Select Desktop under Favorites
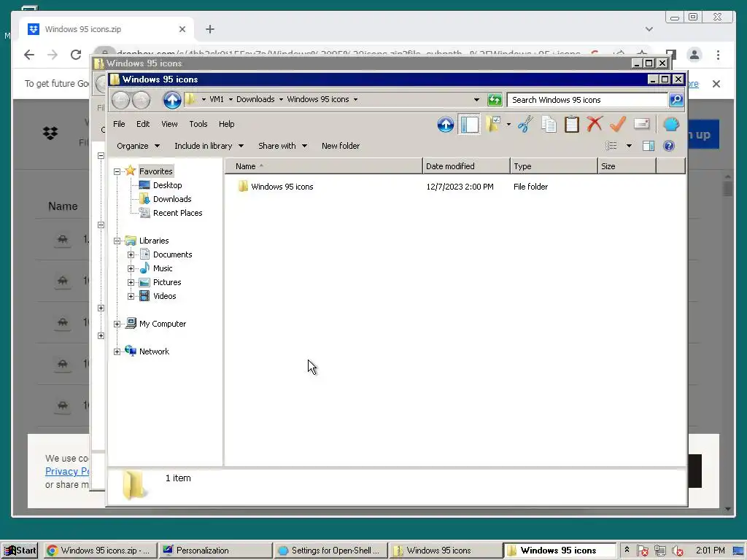This screenshot has width=747, height=560. (167, 185)
